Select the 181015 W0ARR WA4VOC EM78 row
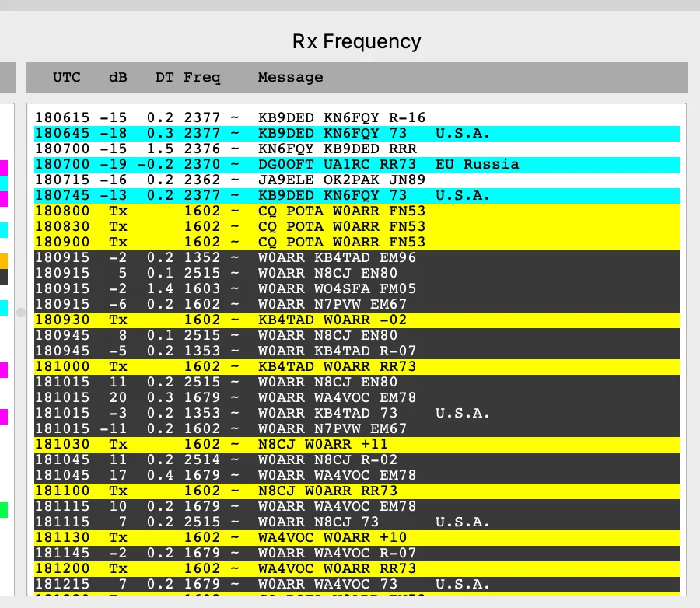Screen dimensions: 700x608 click(357, 398)
